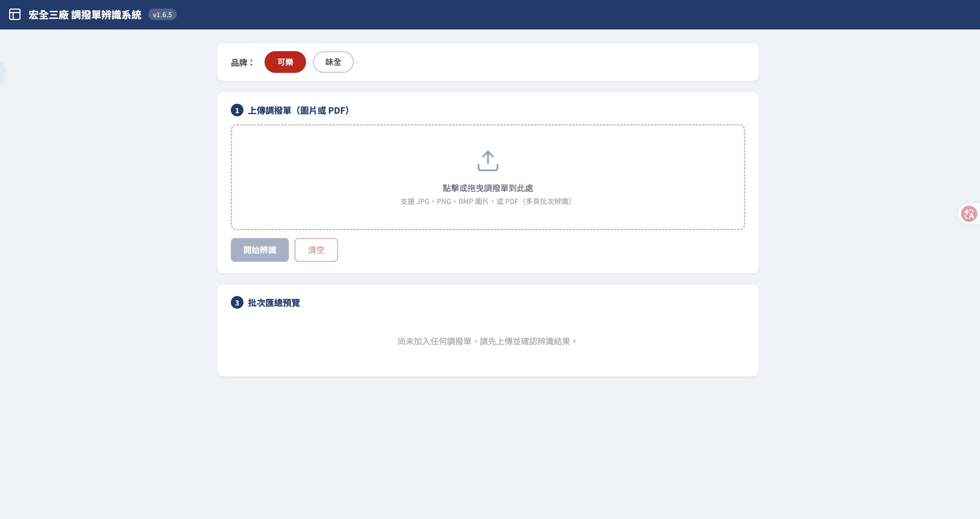Select the 味全 brand option
The image size is (980, 519).
(333, 62)
